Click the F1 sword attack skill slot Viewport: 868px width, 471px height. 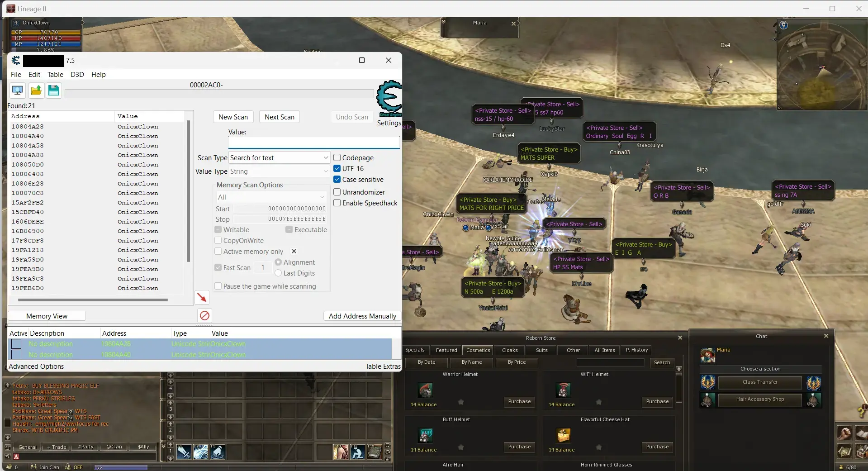[x=184, y=452]
